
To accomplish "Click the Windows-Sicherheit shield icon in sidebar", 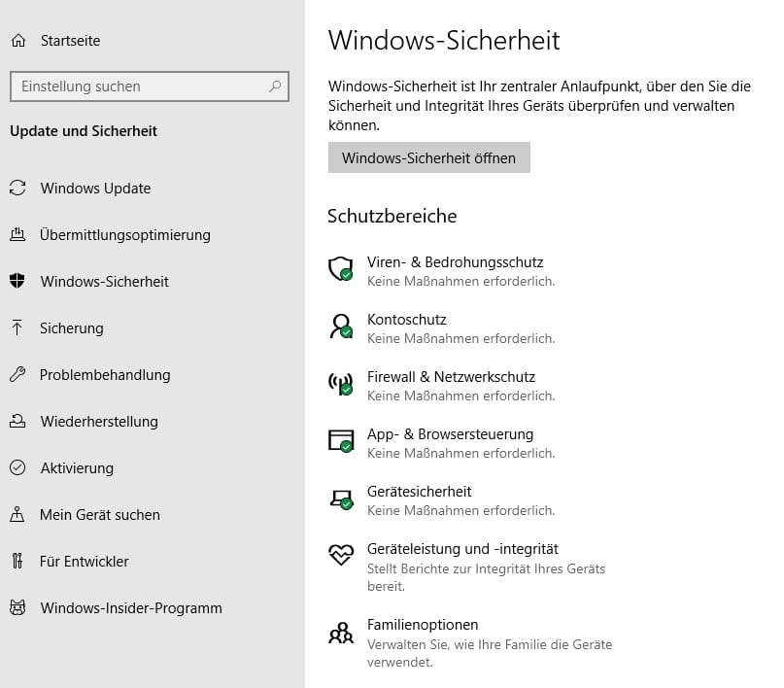I will [17, 282].
